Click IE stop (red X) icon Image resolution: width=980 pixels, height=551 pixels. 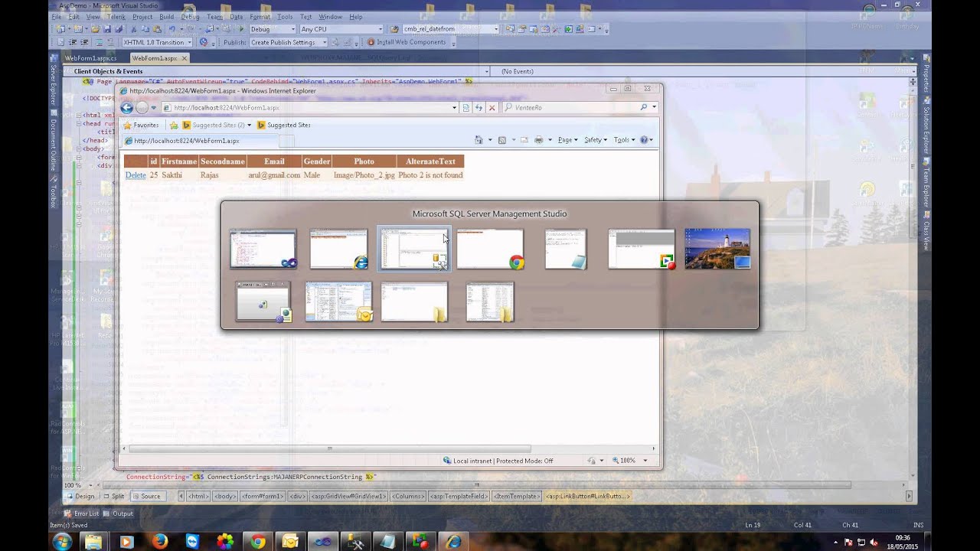coord(492,108)
